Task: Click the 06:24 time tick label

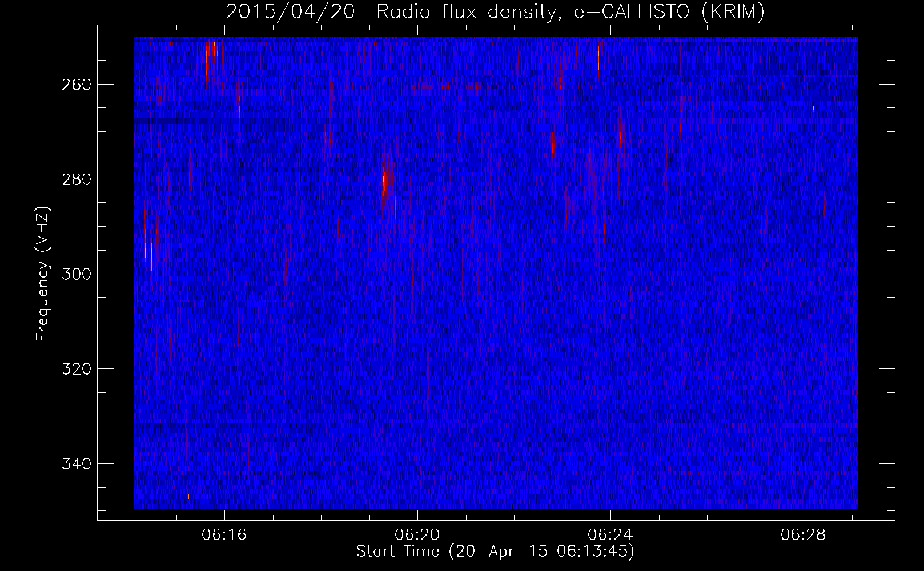Action: 610,535
